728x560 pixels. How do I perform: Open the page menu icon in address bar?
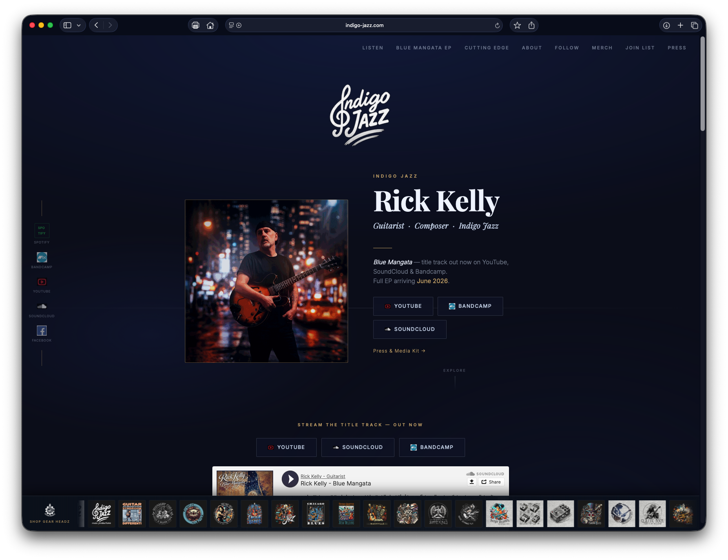[232, 25]
